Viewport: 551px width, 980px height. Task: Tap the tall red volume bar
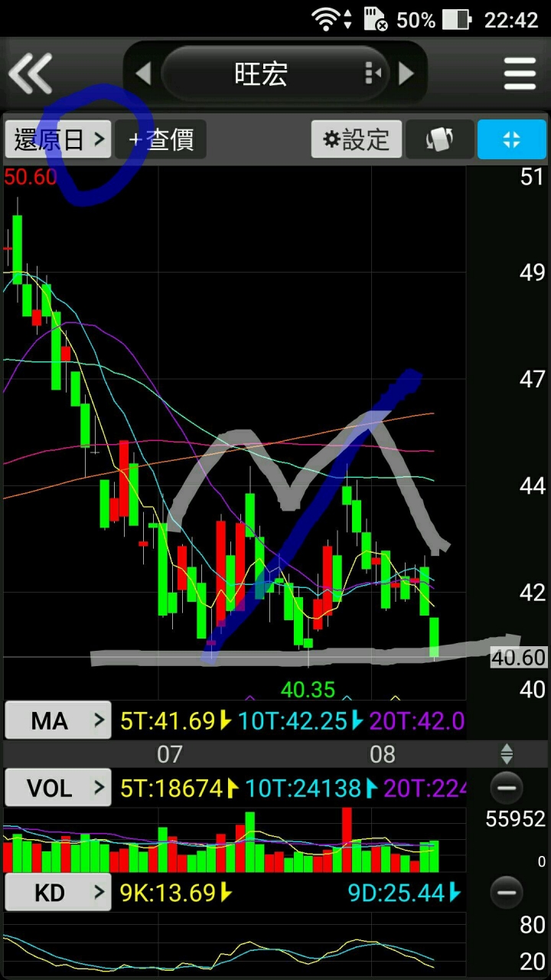(x=347, y=839)
